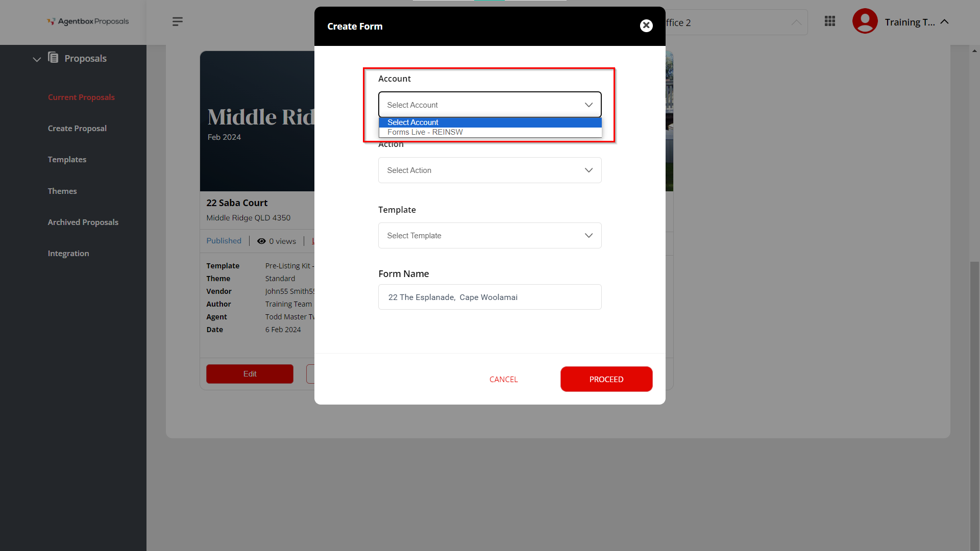
Task: Click the user avatar icon
Action: tap(865, 21)
